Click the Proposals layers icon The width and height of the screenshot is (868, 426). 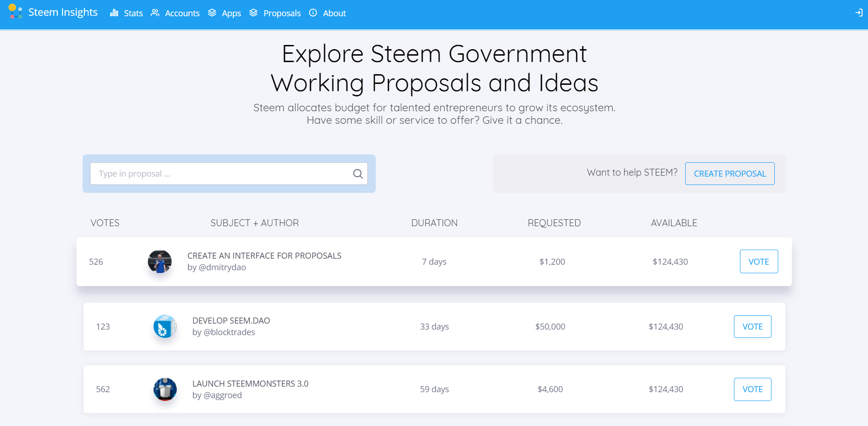point(253,13)
